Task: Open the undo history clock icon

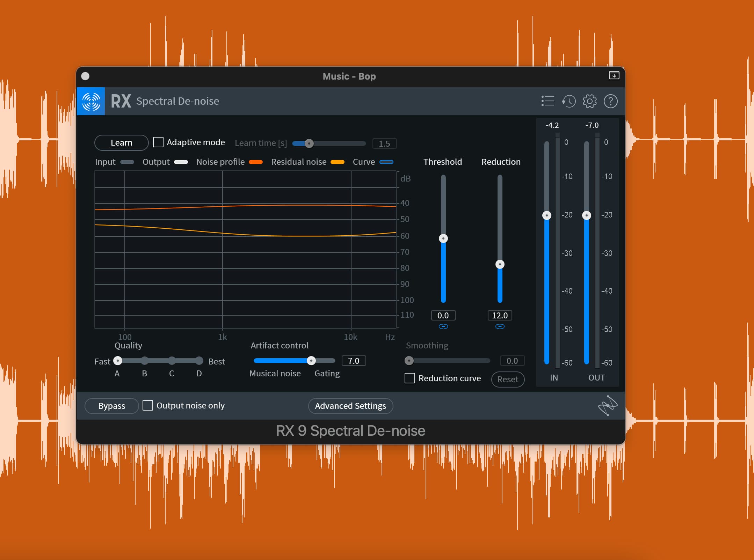Action: tap(568, 101)
